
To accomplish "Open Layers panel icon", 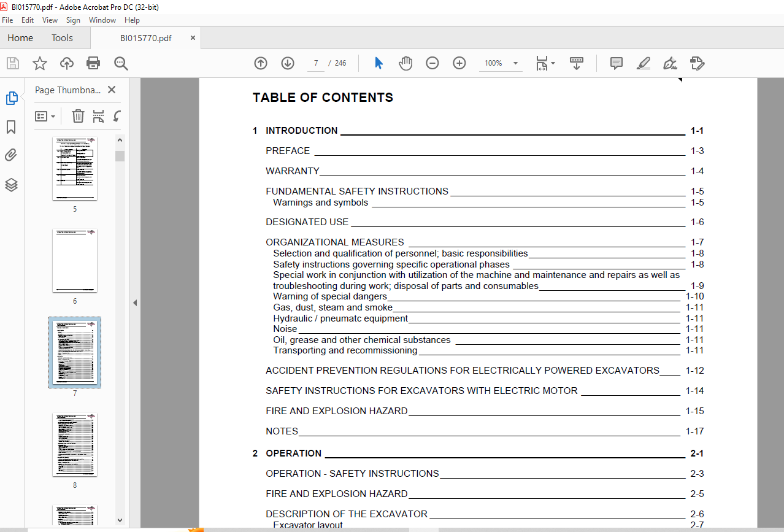I will click(x=11, y=185).
